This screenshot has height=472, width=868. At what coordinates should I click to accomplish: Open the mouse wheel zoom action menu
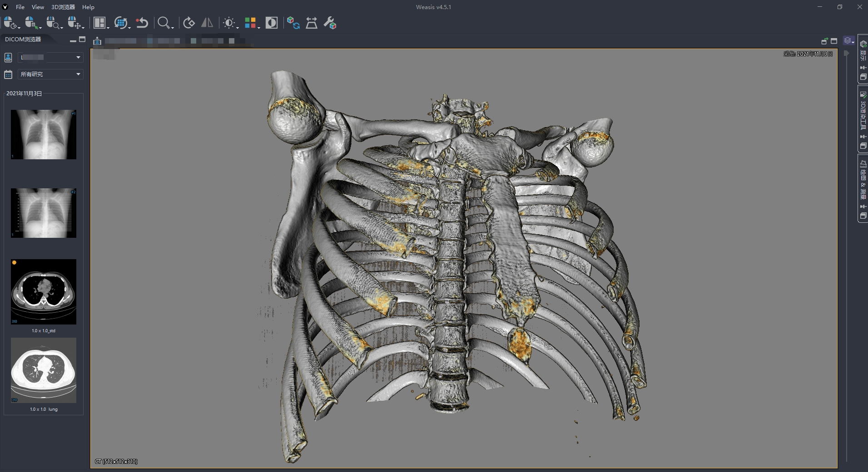(x=54, y=23)
